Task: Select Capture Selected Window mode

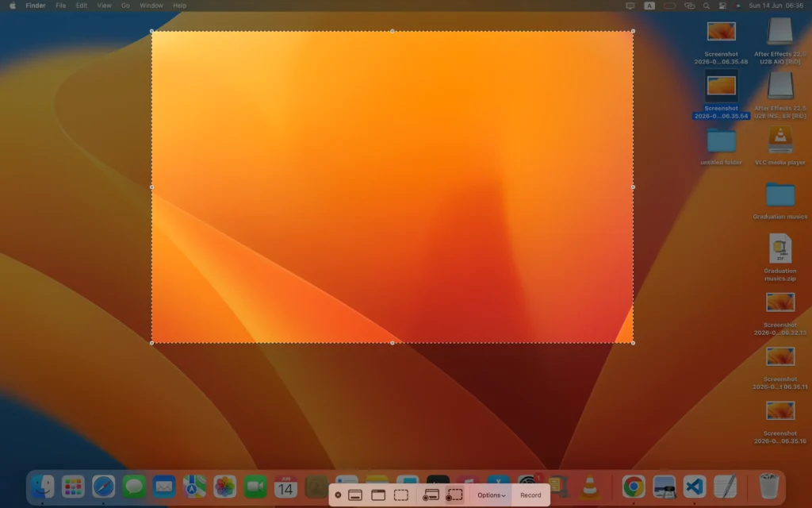Action: tap(378, 495)
